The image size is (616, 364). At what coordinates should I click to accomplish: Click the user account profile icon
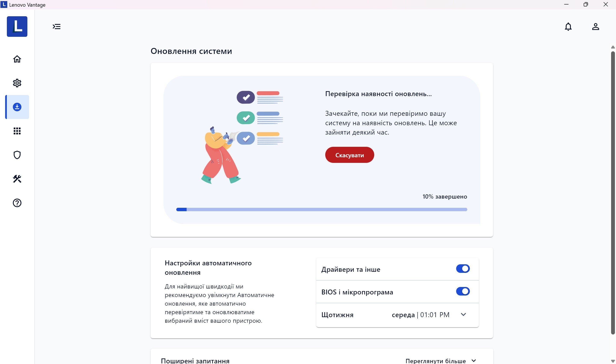click(596, 27)
